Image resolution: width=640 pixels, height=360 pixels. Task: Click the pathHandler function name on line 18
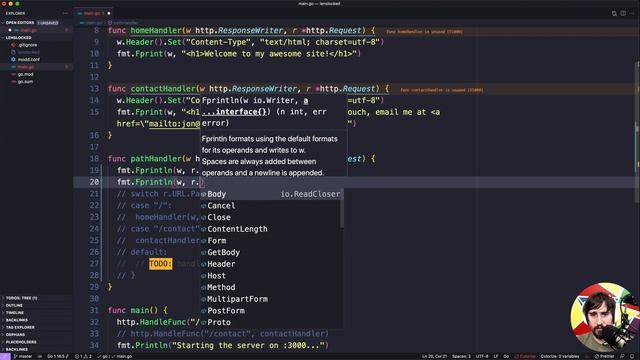coord(156,159)
